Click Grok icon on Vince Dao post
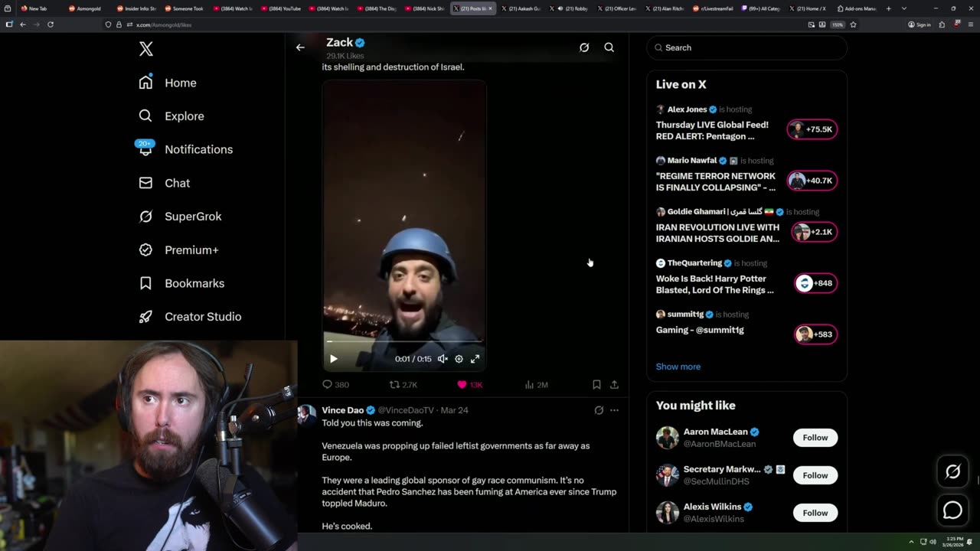The height and width of the screenshot is (551, 980). coord(599,410)
